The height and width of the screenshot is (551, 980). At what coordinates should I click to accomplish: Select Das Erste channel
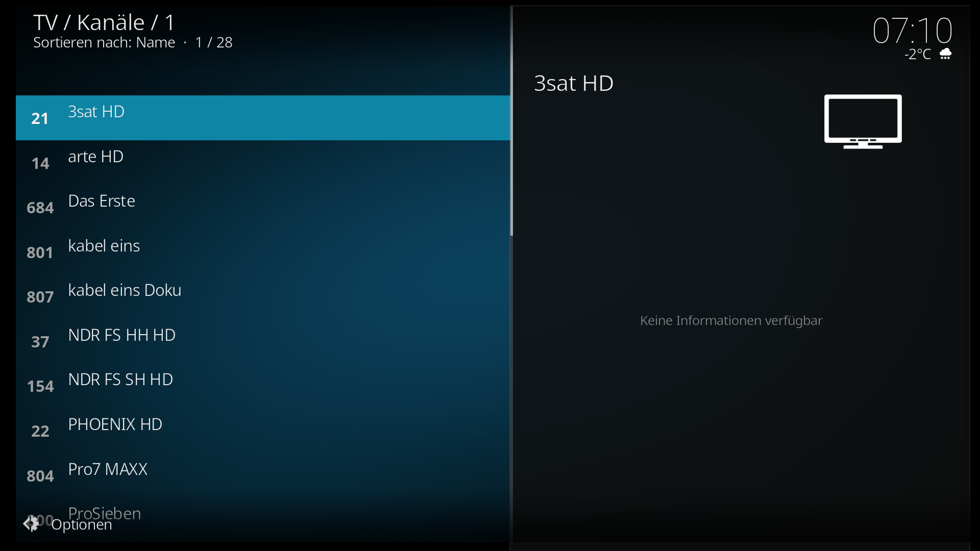[263, 207]
